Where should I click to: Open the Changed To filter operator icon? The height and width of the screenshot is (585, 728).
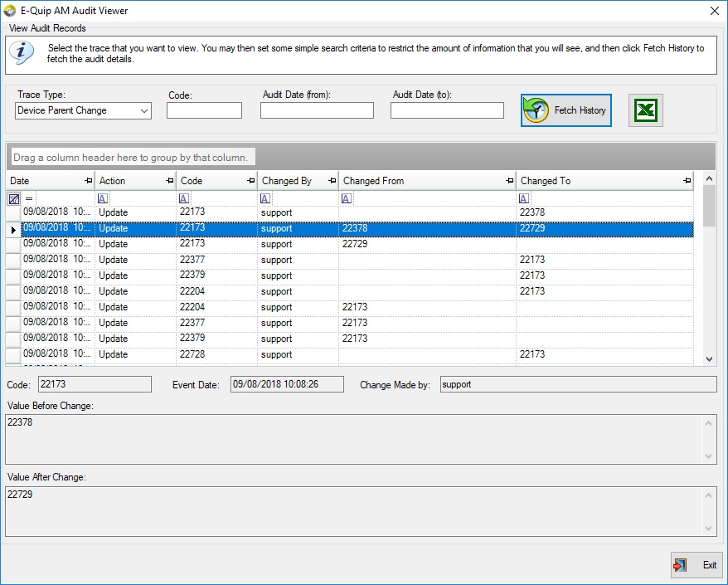(524, 199)
